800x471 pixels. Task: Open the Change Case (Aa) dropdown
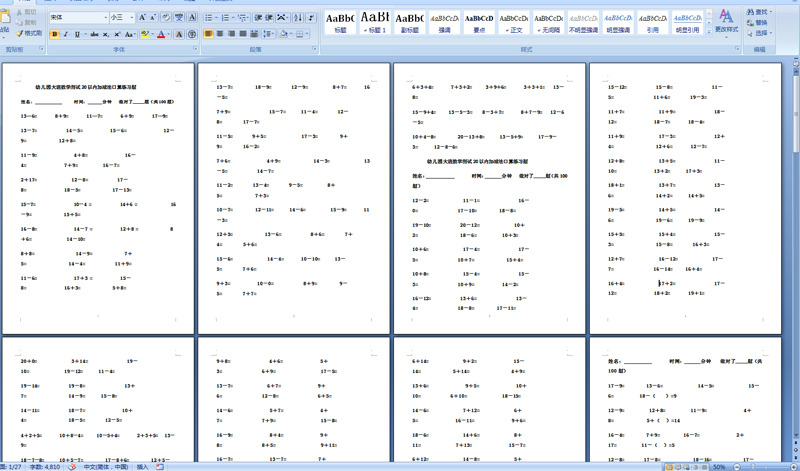coord(130,35)
